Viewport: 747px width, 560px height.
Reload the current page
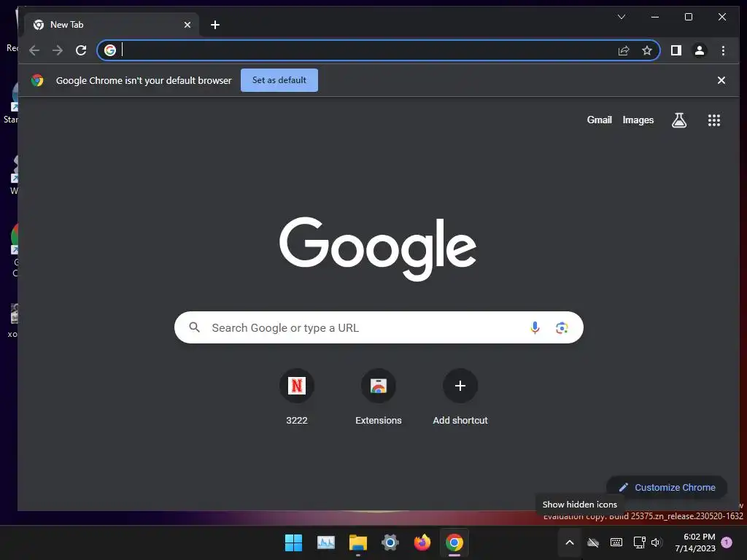coord(81,50)
